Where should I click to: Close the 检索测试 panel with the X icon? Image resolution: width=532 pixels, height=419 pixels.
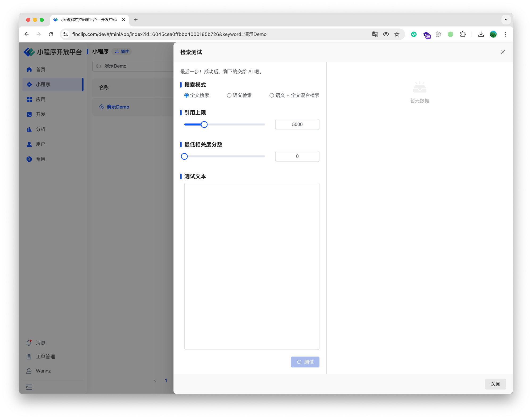(x=502, y=52)
